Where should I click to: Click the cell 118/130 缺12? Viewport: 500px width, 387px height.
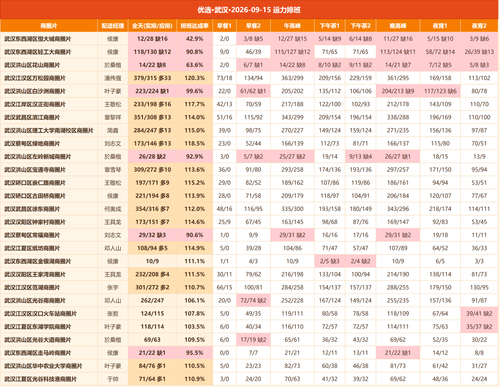152,52
